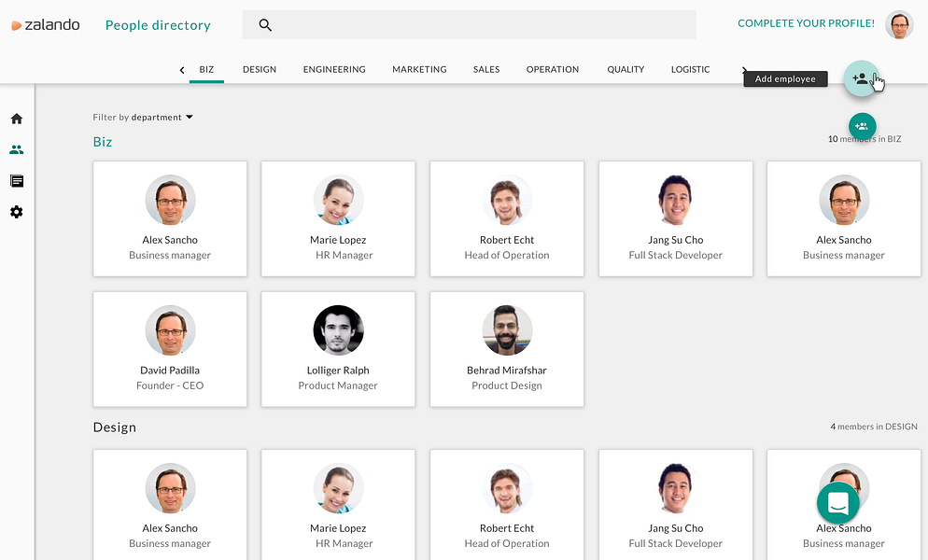
Task: Switch to the ENGINEERING tab
Action: point(334,69)
